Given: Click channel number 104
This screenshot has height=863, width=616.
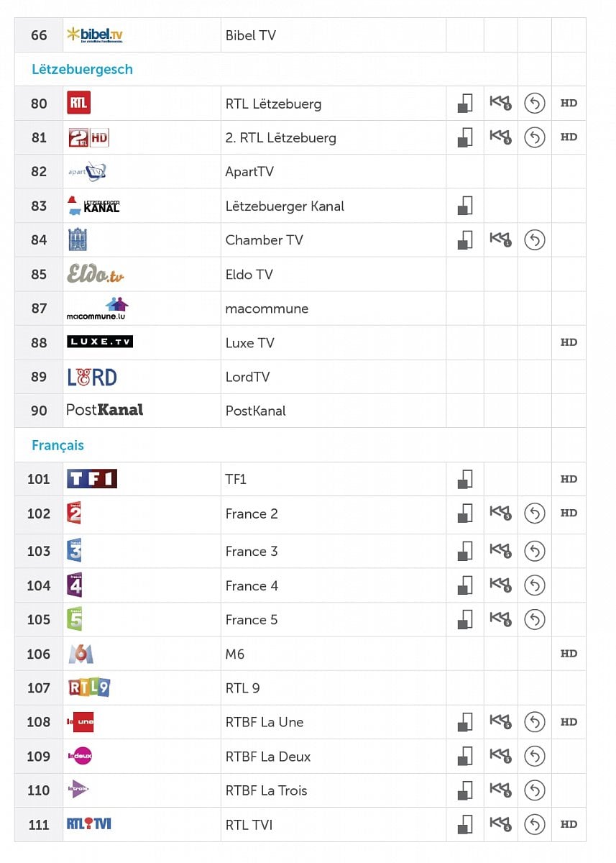Looking at the screenshot, I should (39, 585).
